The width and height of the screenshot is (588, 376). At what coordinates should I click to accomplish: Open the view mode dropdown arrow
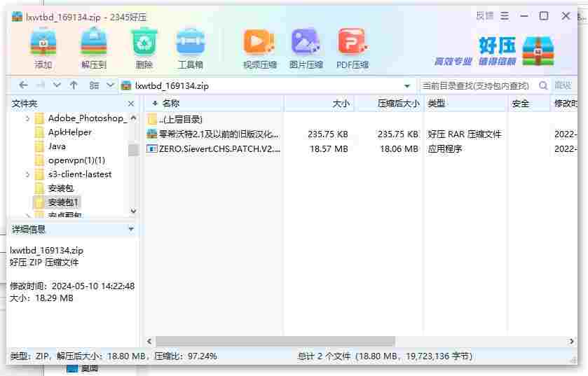click(x=110, y=85)
